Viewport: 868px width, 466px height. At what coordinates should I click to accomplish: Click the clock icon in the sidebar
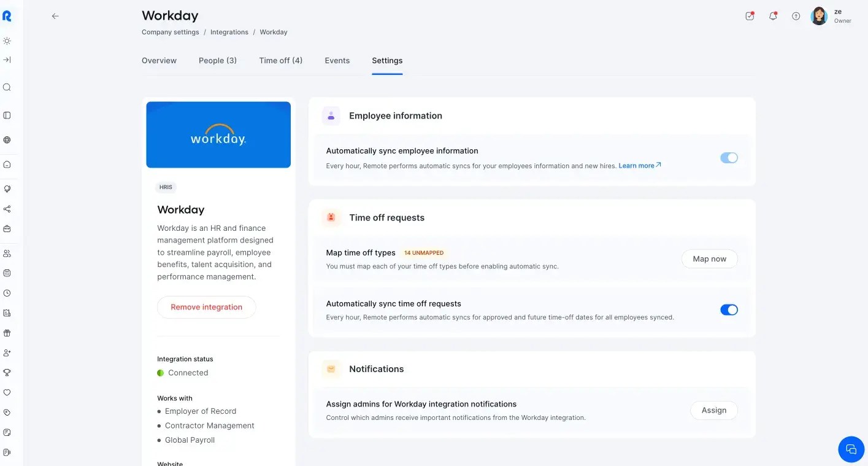pyautogui.click(x=7, y=293)
